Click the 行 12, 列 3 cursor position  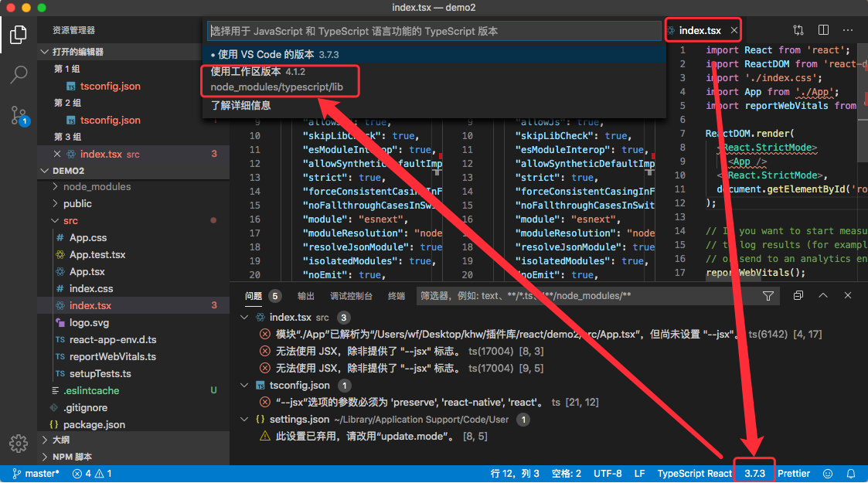click(514, 474)
